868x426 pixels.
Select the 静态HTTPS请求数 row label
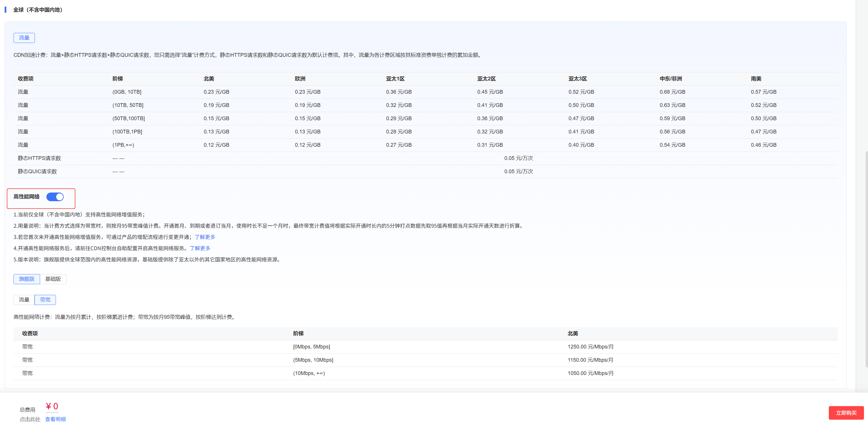tap(39, 159)
